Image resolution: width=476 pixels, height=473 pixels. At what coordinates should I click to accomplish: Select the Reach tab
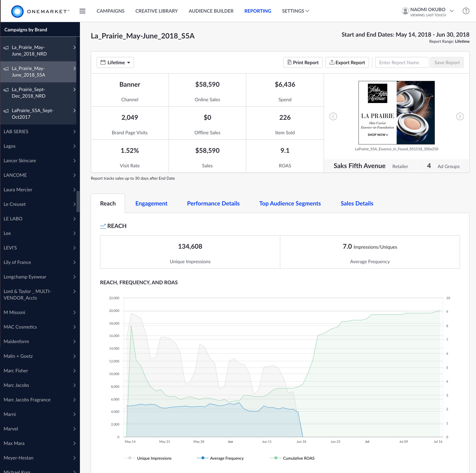pyautogui.click(x=108, y=203)
